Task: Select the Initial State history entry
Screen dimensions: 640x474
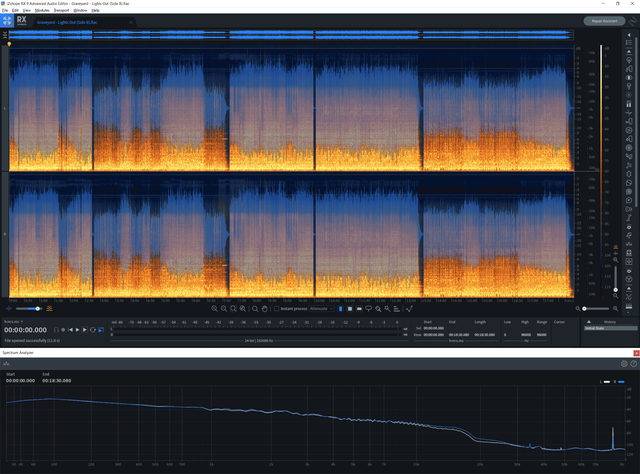Action: 610,328
